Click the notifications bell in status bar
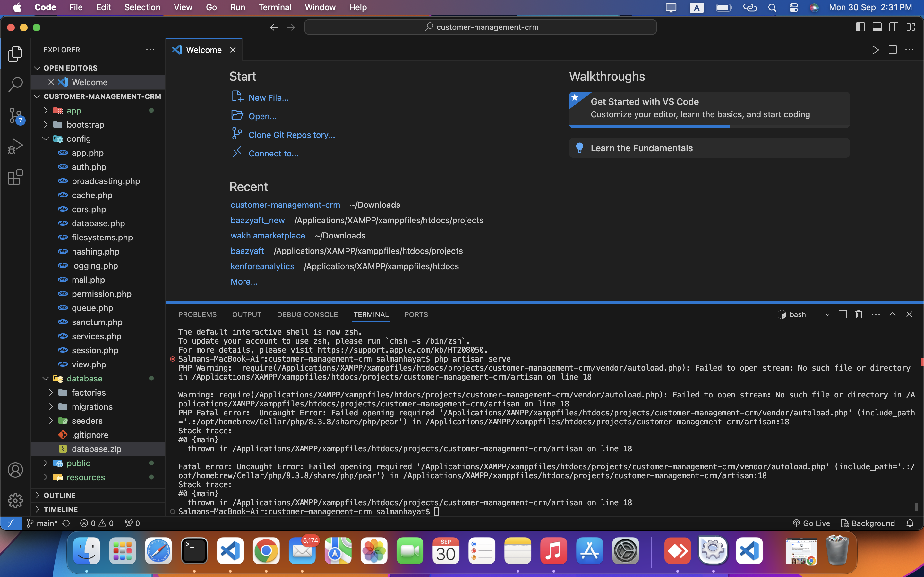 (910, 523)
